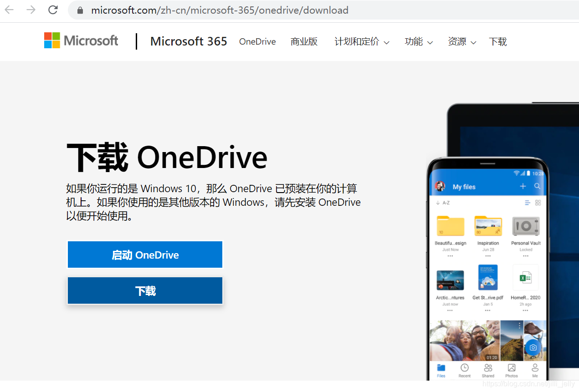Image resolution: width=579 pixels, height=392 pixels.
Task: Open more options under Personal Vault
Action: point(526,256)
